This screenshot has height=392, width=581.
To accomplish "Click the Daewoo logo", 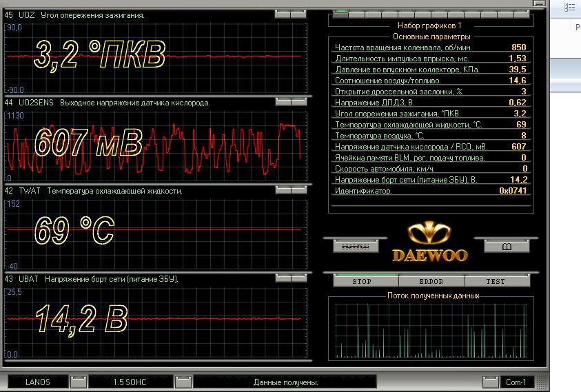I will (x=430, y=243).
